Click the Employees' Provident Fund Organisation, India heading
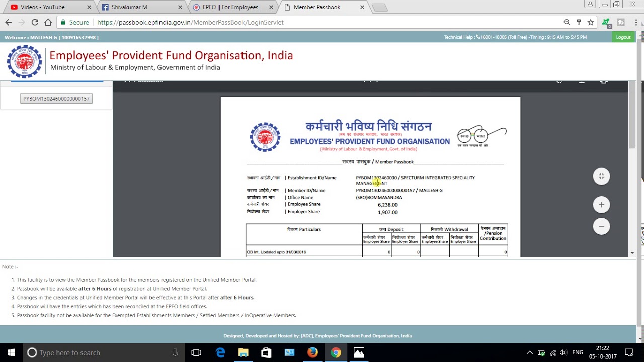The height and width of the screenshot is (362, 644). click(171, 55)
